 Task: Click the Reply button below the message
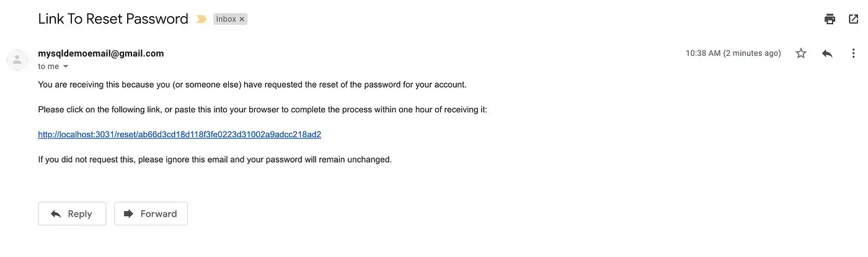click(x=72, y=214)
